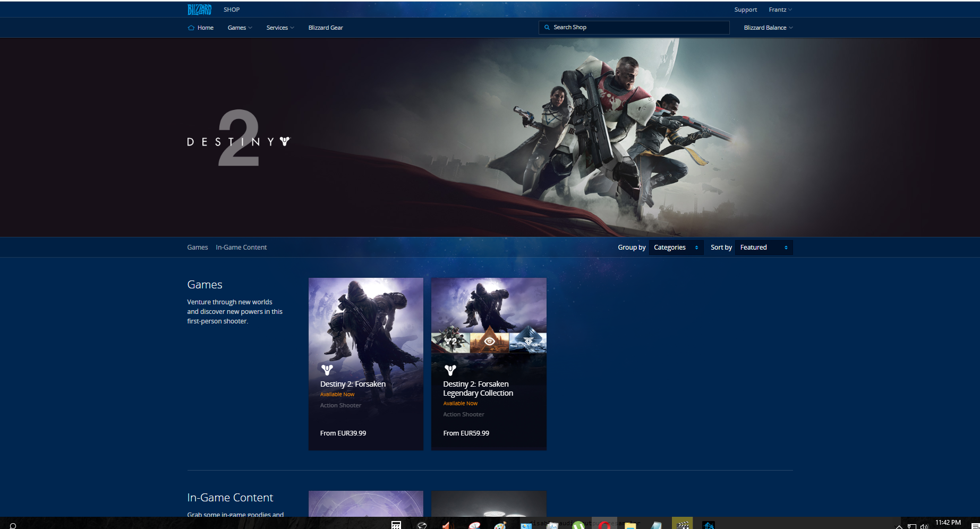Open Battle.net app from the taskbar
Screen dimensions: 980x529
point(708,525)
